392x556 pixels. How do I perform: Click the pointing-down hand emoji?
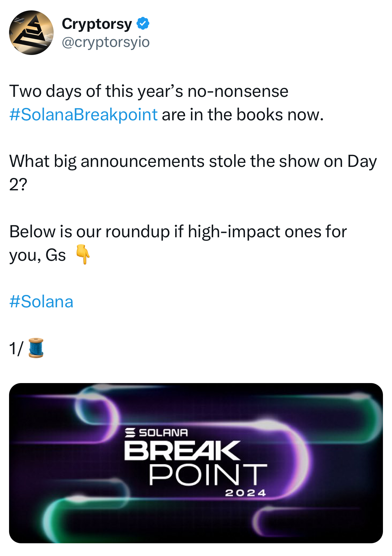tap(83, 255)
